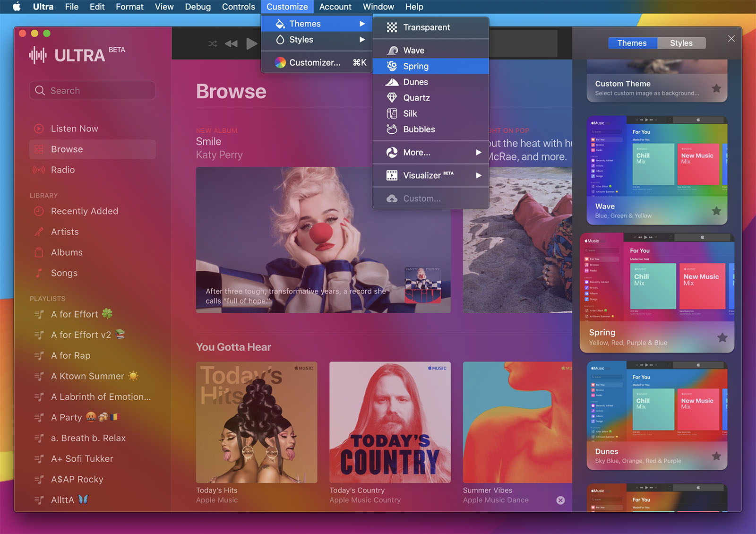Favorite the Dunes theme star
This screenshot has width=756, height=534.
pos(716,456)
